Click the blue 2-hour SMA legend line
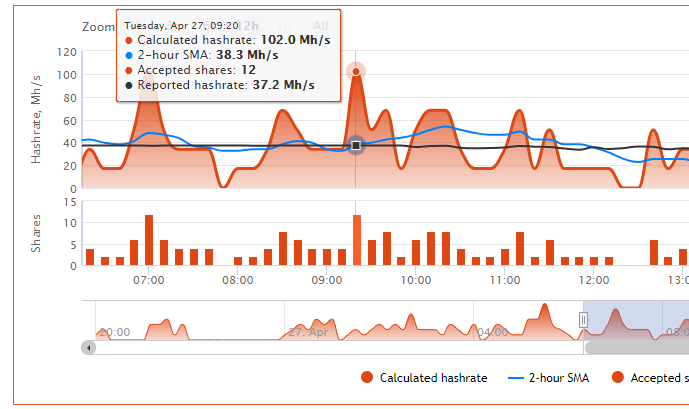The width and height of the screenshot is (689, 409). point(515,377)
